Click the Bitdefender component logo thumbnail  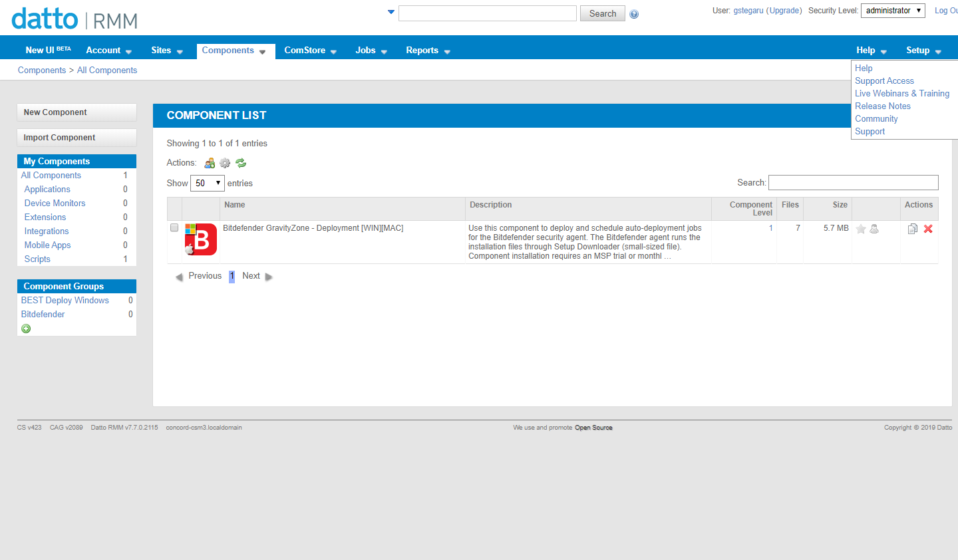pyautogui.click(x=201, y=239)
